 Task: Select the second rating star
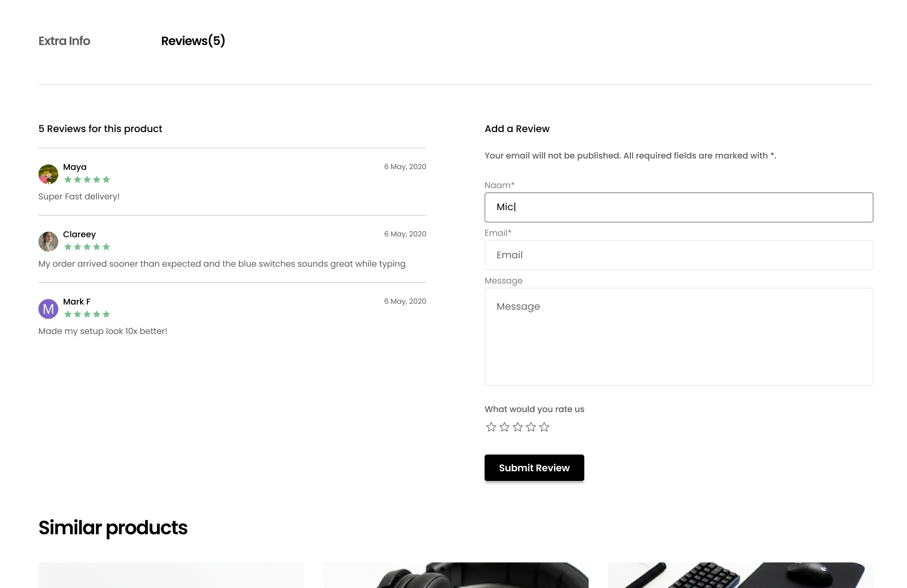504,427
